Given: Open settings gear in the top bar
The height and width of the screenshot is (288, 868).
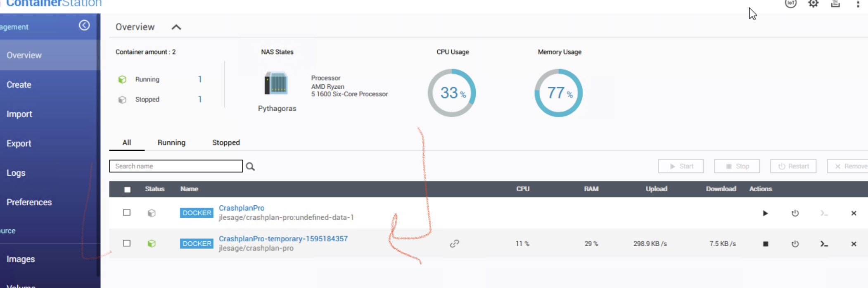Looking at the screenshot, I should pos(813,4).
